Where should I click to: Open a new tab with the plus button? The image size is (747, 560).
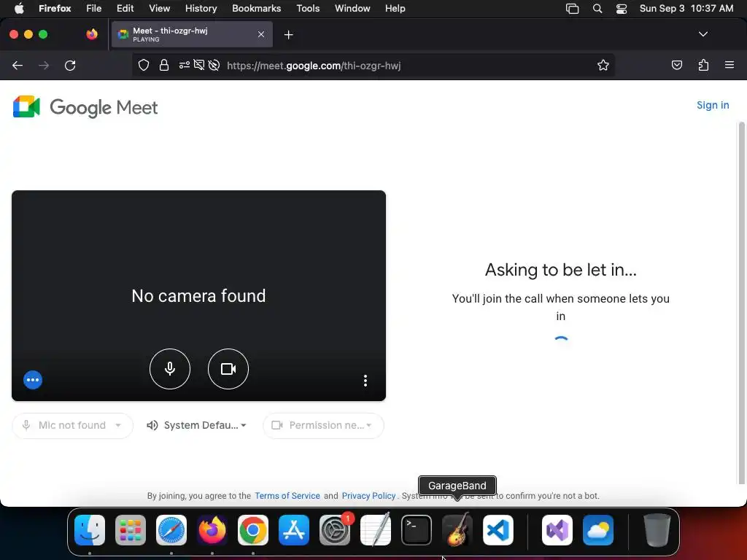click(x=288, y=35)
